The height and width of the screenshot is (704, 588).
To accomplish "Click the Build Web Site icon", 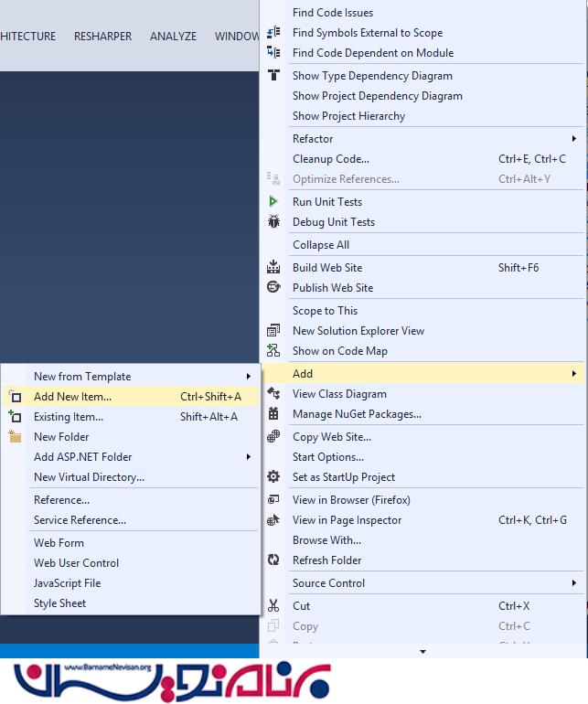I will pyautogui.click(x=273, y=268).
